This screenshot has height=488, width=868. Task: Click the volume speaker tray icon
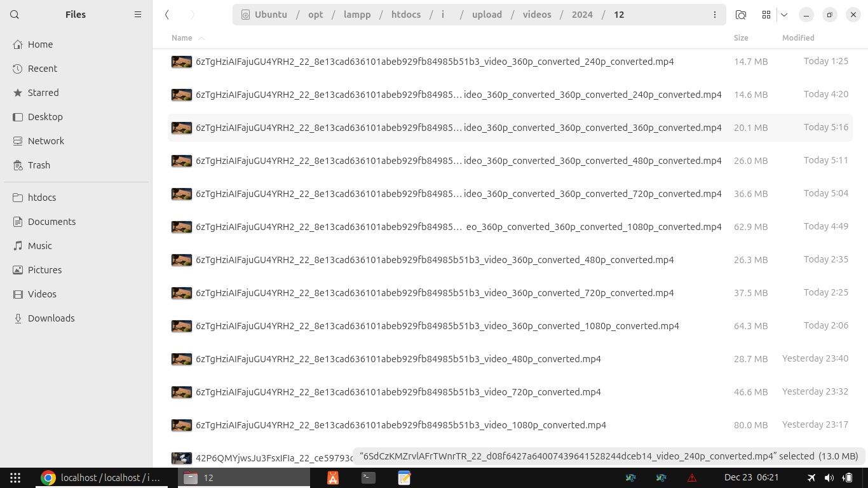[x=829, y=478]
